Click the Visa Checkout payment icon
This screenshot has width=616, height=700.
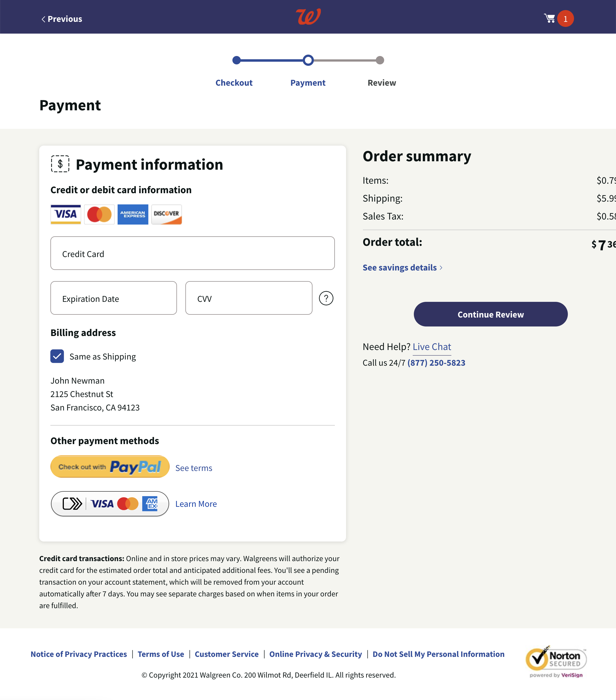(109, 503)
